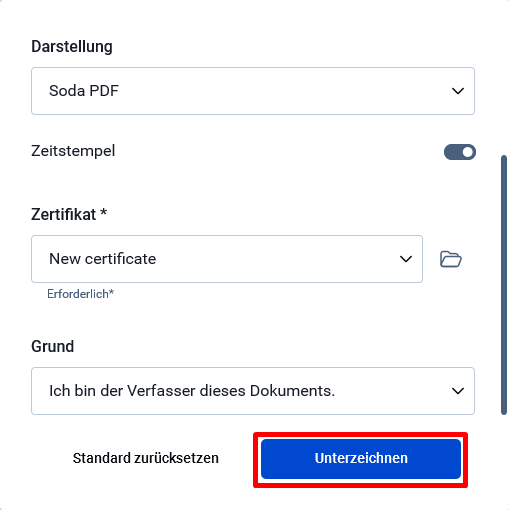Select the 'Soda PDF' combo box text
The image size is (509, 510).
(84, 91)
